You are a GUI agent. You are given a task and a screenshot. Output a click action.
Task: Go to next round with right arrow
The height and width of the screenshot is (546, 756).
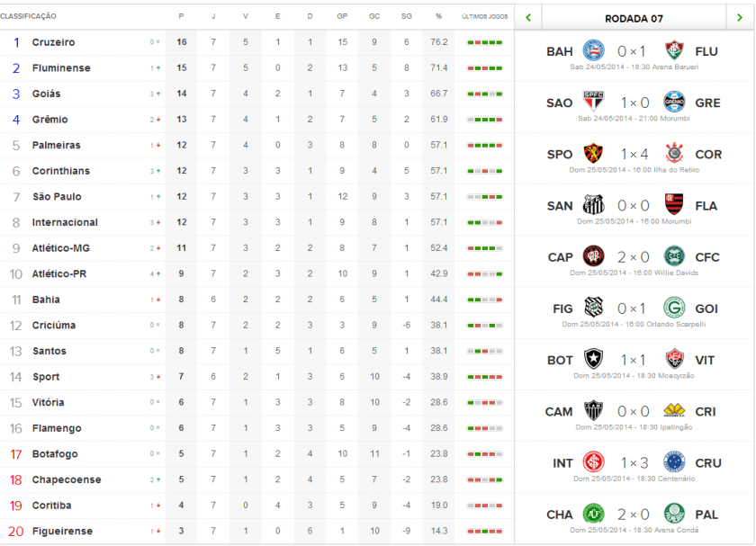(741, 16)
